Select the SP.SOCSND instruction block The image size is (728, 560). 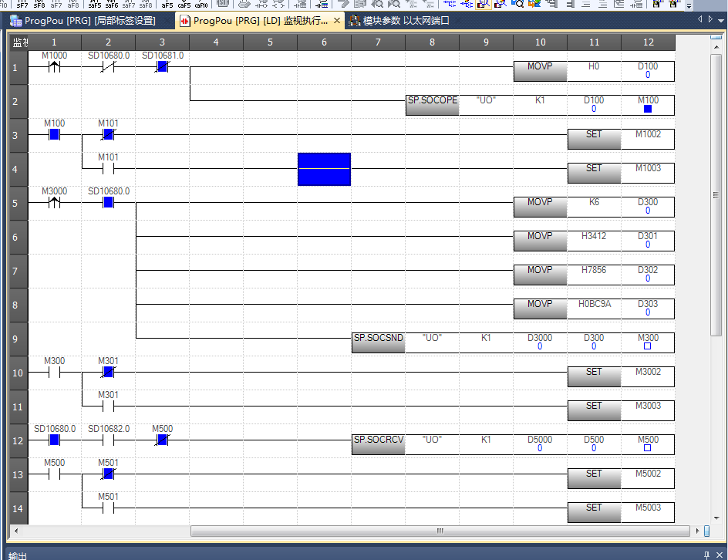(x=378, y=342)
